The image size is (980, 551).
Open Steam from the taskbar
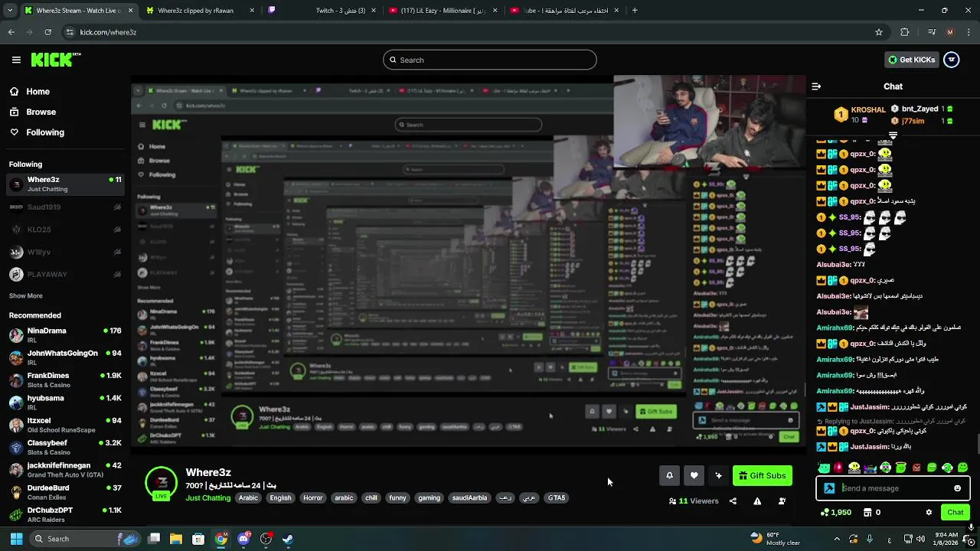288,539
